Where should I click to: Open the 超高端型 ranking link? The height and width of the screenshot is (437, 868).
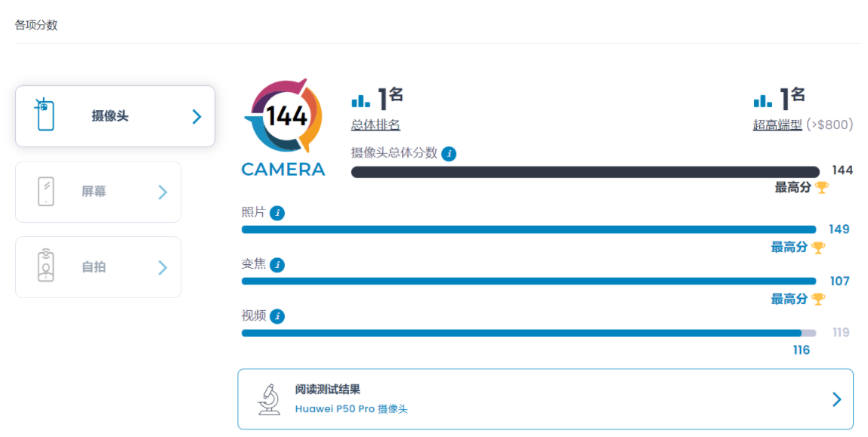point(777,125)
